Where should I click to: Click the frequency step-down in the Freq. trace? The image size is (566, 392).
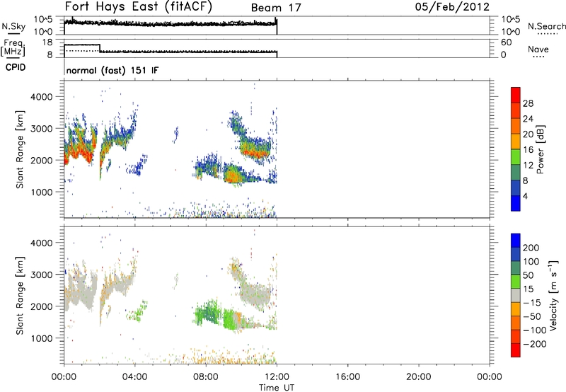coord(100,48)
